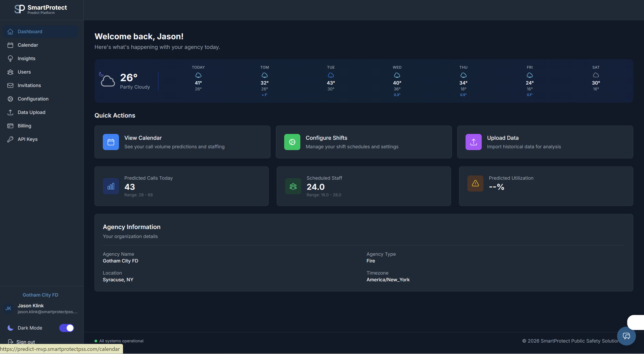Click the SmartProtect logo icon
Viewport: 644px width, 354px height.
pyautogui.click(x=20, y=9)
